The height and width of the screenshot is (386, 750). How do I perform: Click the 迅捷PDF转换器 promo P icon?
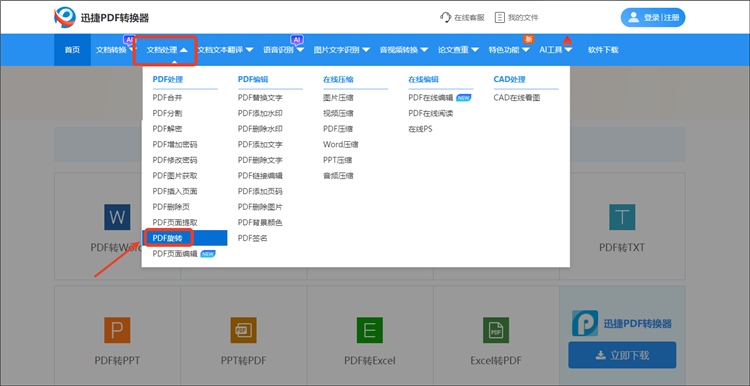tap(585, 323)
